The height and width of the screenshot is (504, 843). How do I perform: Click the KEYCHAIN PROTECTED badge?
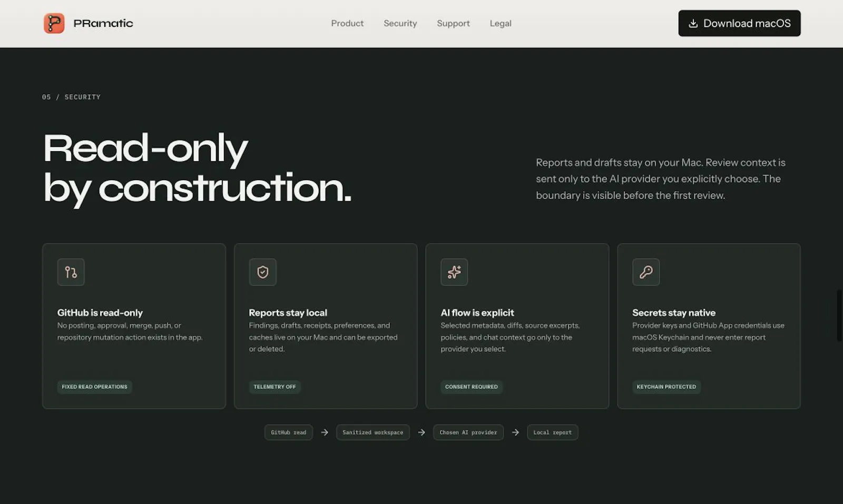coord(666,387)
